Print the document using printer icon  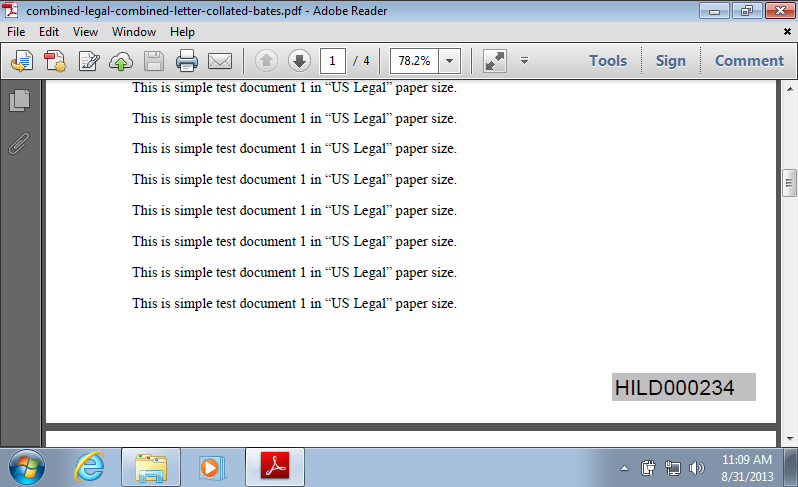coord(187,61)
